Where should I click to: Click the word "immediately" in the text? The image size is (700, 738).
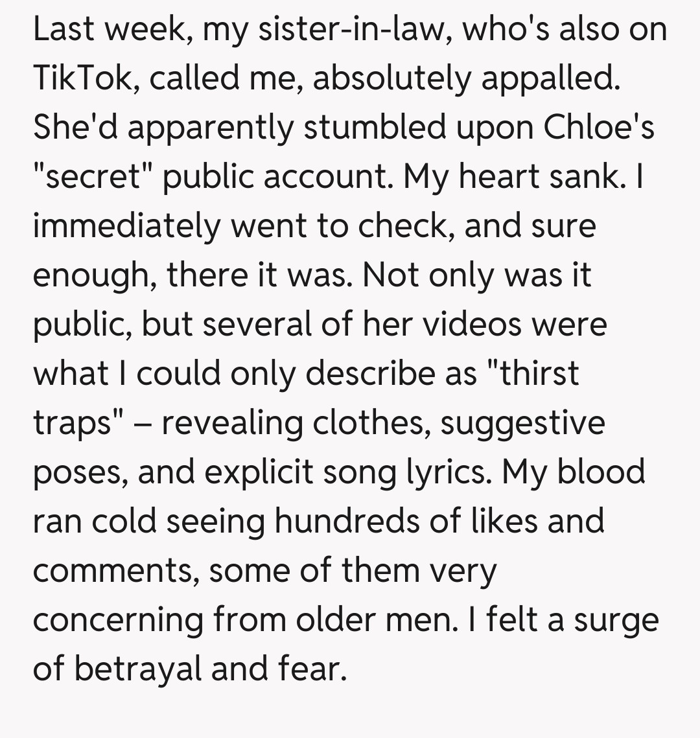125,226
